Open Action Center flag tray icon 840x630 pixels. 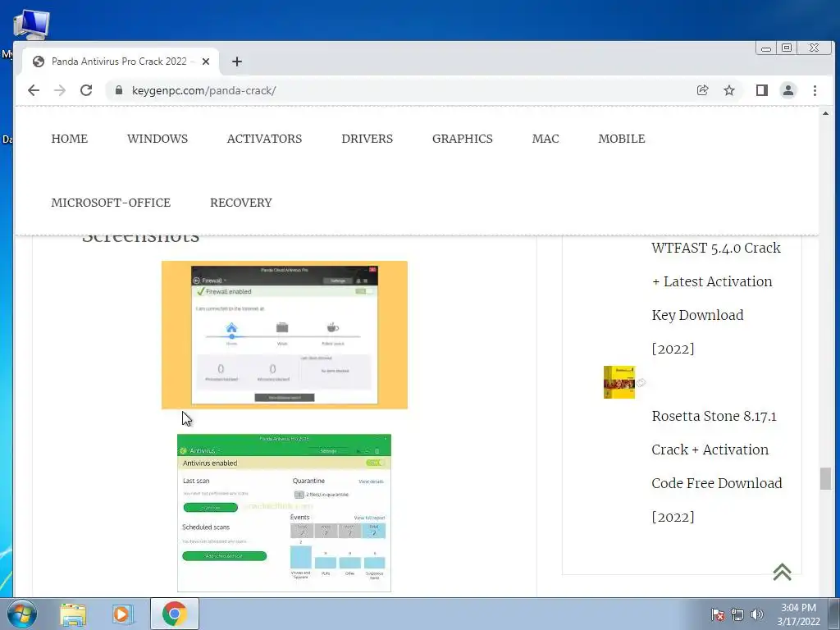(x=718, y=614)
